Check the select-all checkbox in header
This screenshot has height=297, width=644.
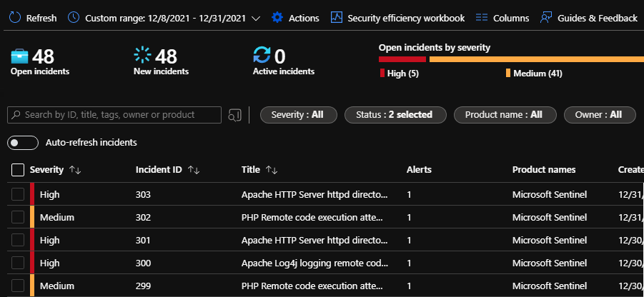tap(18, 170)
